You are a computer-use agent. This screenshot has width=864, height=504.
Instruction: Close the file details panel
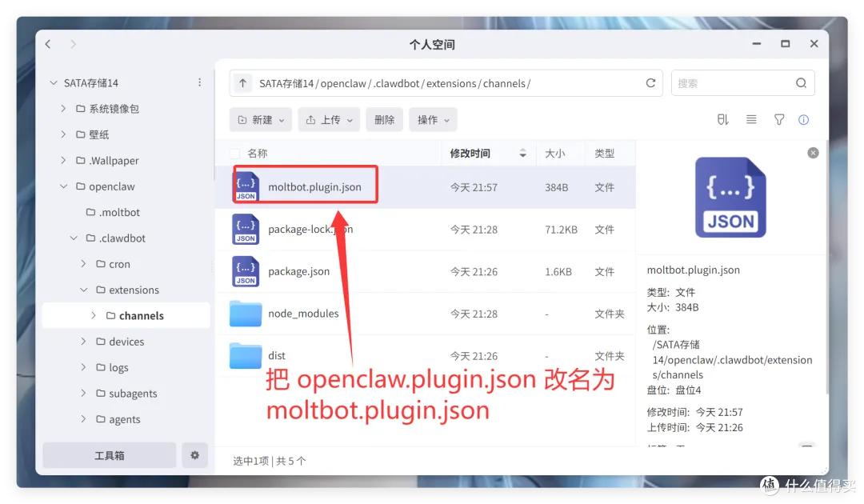click(813, 153)
